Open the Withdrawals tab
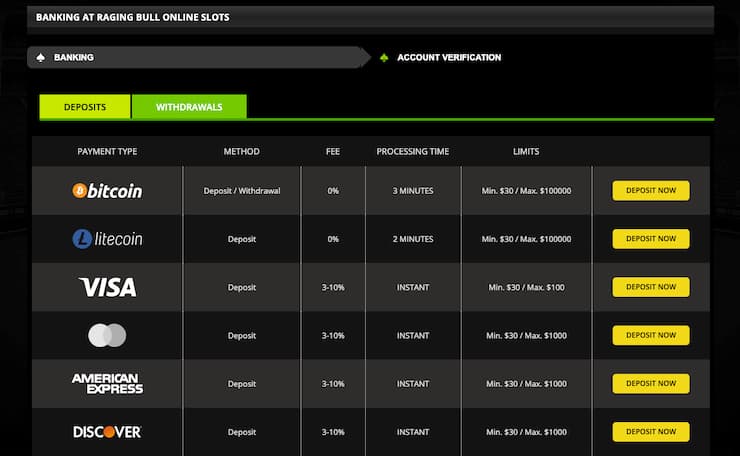Screen dimensions: 740x456 click(x=189, y=106)
